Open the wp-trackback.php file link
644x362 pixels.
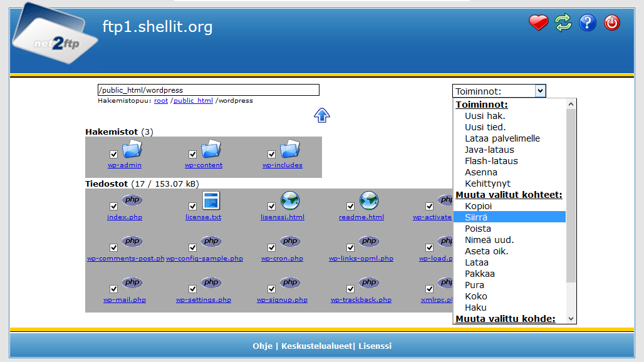(x=361, y=299)
